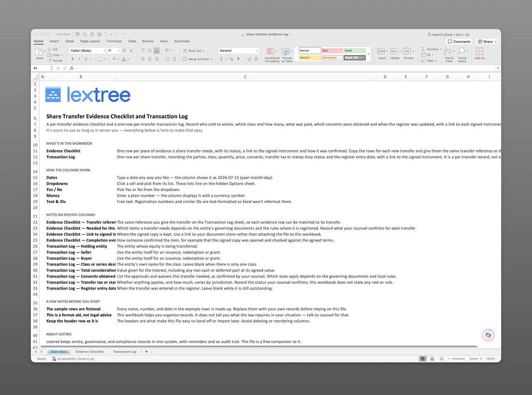Viewport: 532px width, 395px height.
Task: Click the Redo arrow icon
Action: [117, 34]
